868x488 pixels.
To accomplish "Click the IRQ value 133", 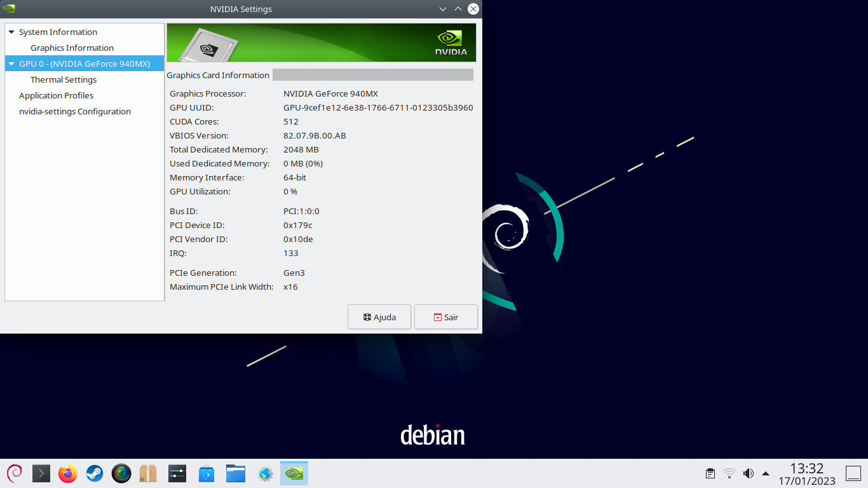I will (x=291, y=253).
